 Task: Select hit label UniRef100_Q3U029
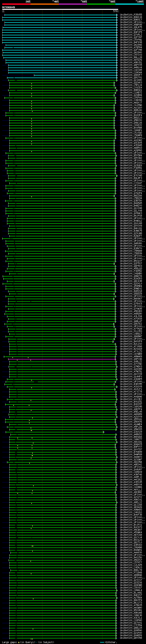coord(131,432)
